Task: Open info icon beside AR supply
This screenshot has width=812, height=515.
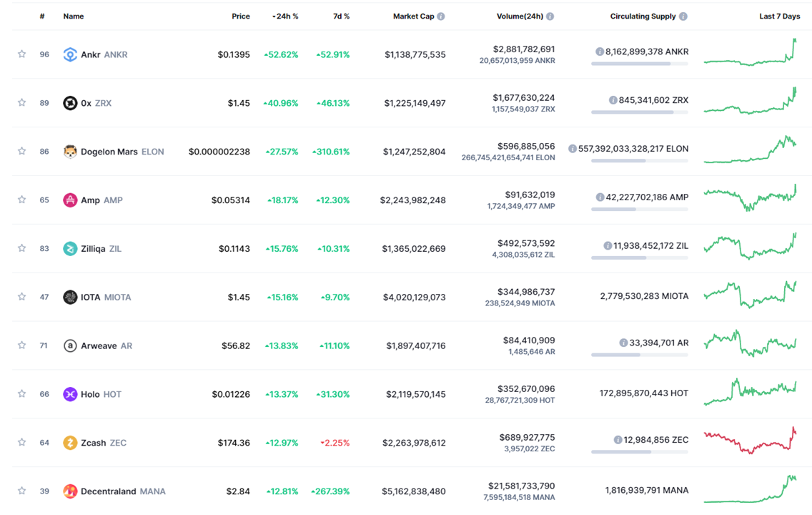Action: click(623, 343)
